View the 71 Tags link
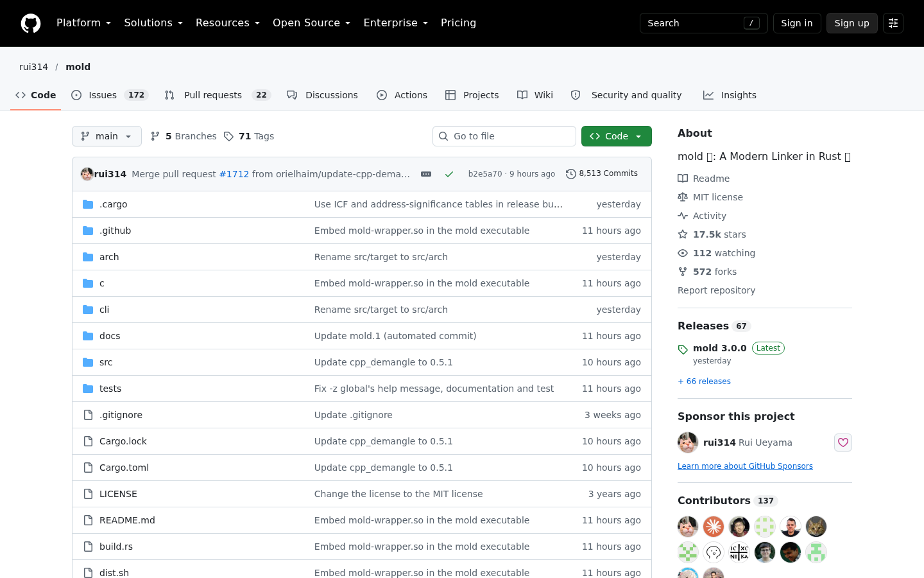 [x=249, y=136]
